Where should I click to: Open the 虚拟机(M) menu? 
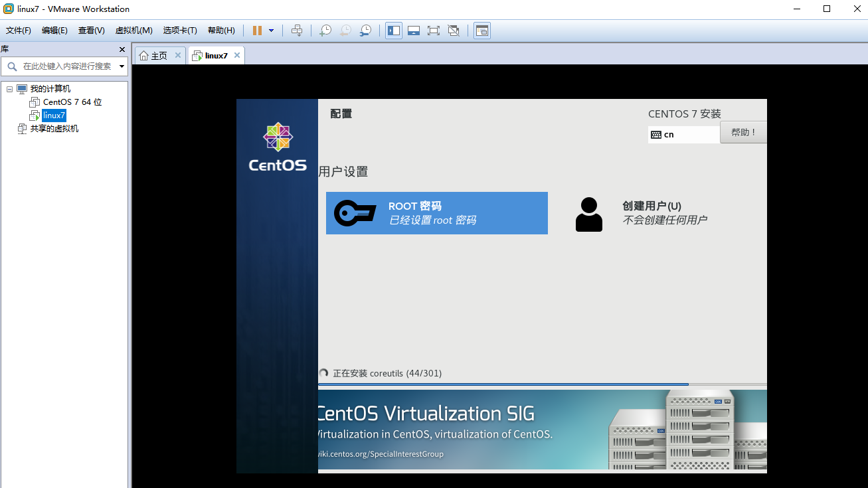(x=133, y=30)
